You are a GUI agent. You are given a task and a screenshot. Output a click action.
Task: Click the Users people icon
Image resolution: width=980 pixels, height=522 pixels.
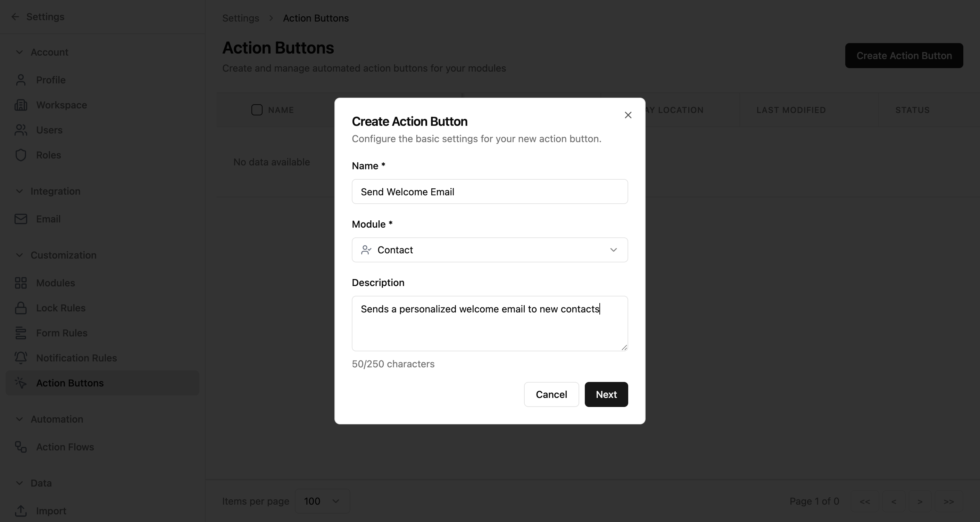click(21, 130)
